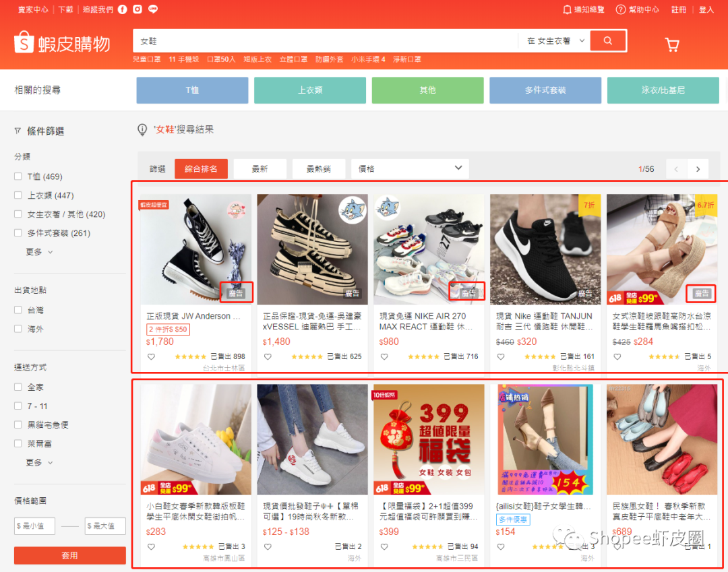Click the lightbulb icon beside search results heading
Image resolution: width=728 pixels, height=572 pixels.
click(x=142, y=130)
